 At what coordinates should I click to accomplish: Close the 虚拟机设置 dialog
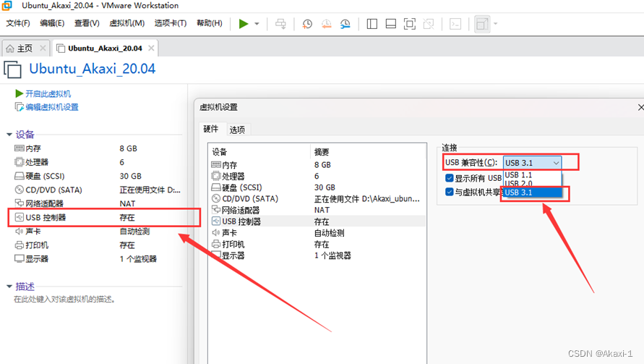coord(640,107)
